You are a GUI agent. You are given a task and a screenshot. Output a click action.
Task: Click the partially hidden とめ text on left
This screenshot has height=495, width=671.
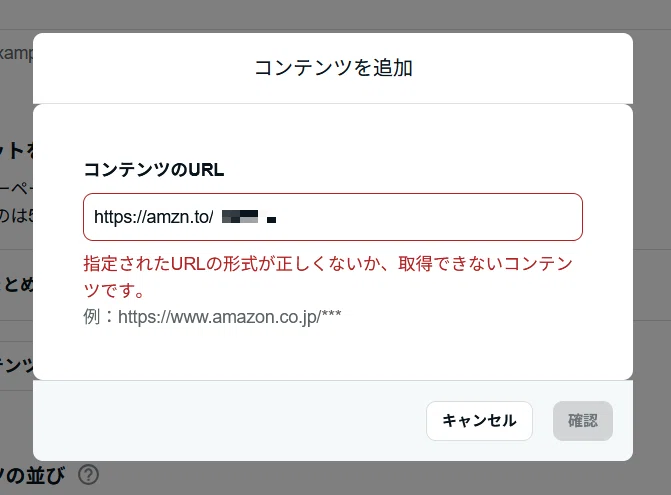point(16,285)
